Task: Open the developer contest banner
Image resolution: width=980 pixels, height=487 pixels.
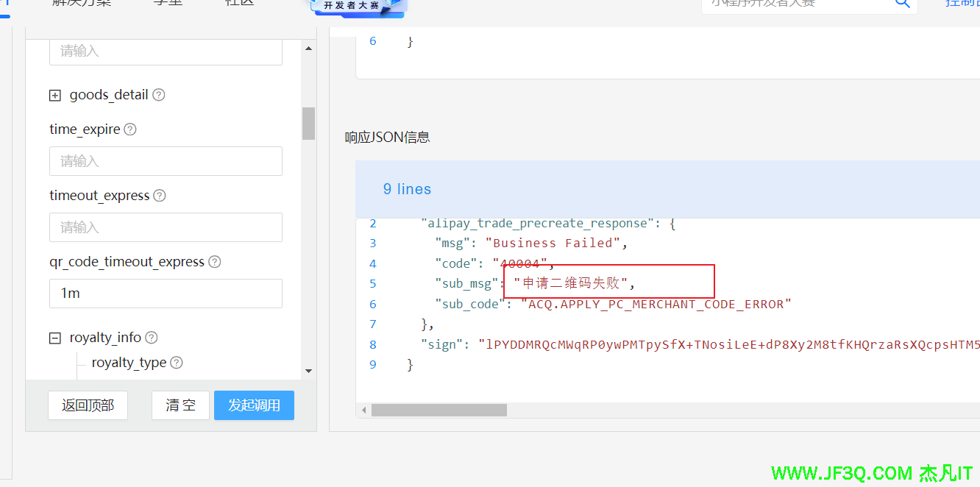Action: pyautogui.click(x=359, y=6)
